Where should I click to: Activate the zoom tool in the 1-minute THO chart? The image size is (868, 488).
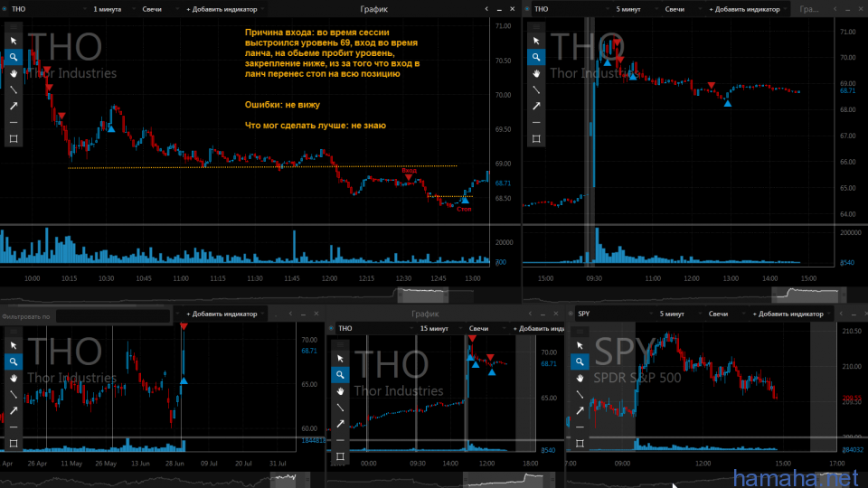tap(14, 57)
